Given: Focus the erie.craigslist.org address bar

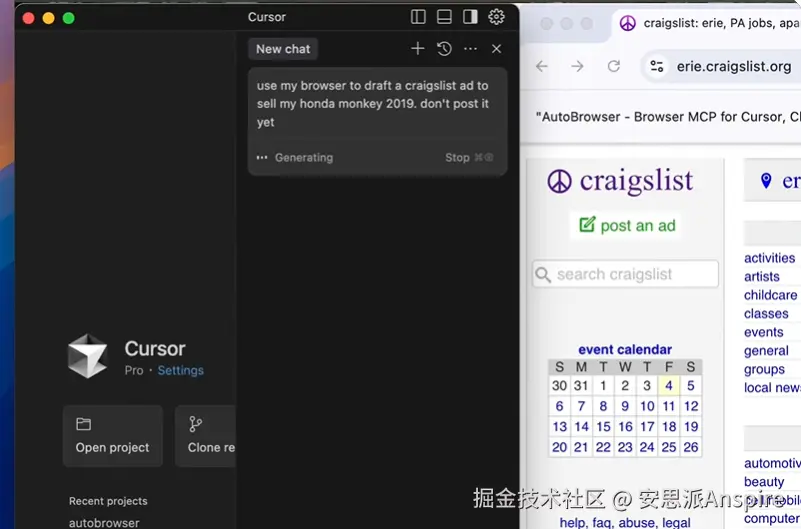Looking at the screenshot, I should click(x=734, y=66).
